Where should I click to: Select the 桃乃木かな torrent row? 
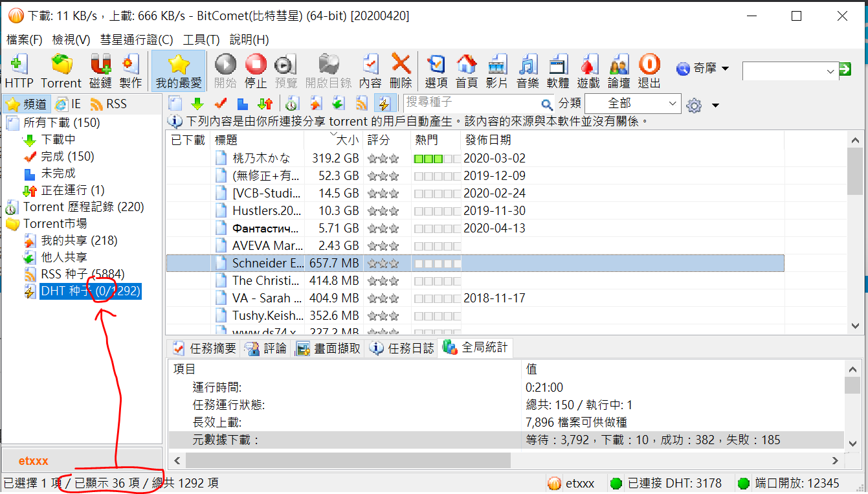click(475, 158)
